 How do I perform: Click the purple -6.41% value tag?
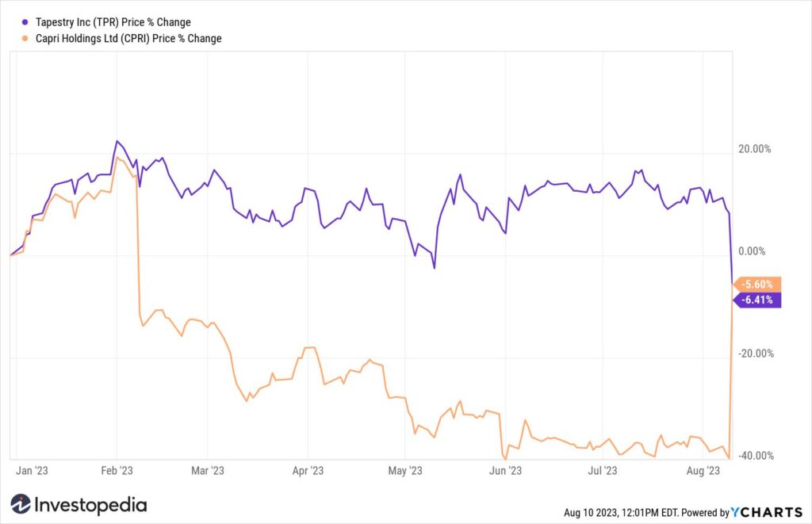tap(756, 300)
